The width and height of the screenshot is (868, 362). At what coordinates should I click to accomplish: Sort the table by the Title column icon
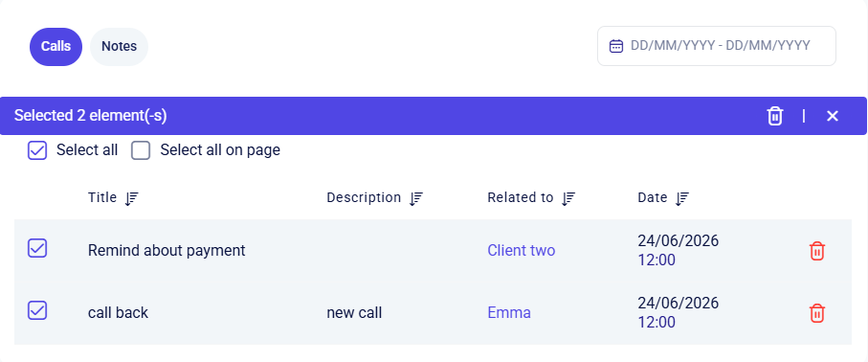tap(132, 198)
